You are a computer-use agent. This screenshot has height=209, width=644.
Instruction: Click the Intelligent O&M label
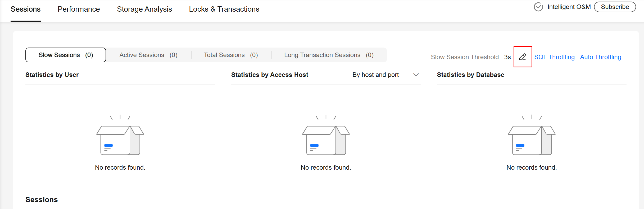(569, 7)
